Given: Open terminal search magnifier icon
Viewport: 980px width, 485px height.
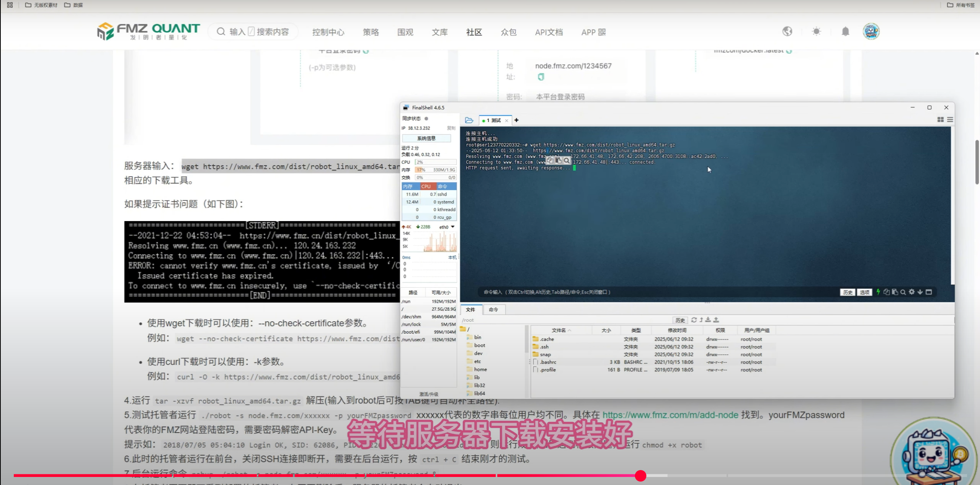Looking at the screenshot, I should pyautogui.click(x=903, y=292).
